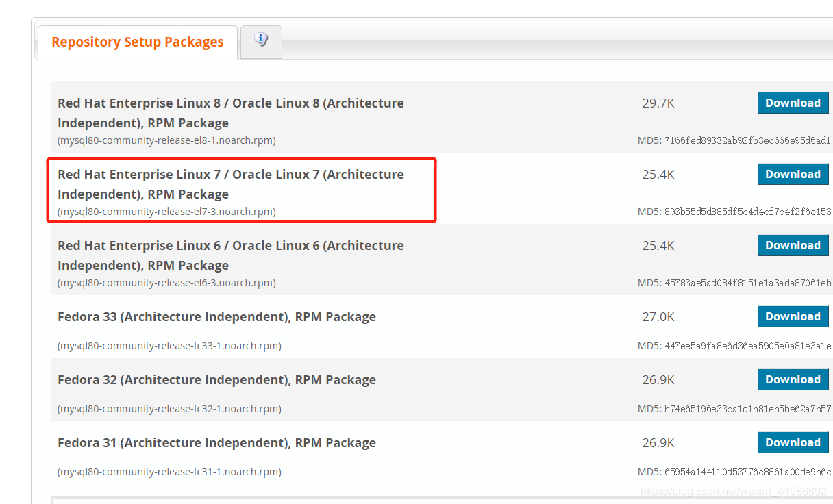Select the Fedora 31 package title

[x=216, y=443]
